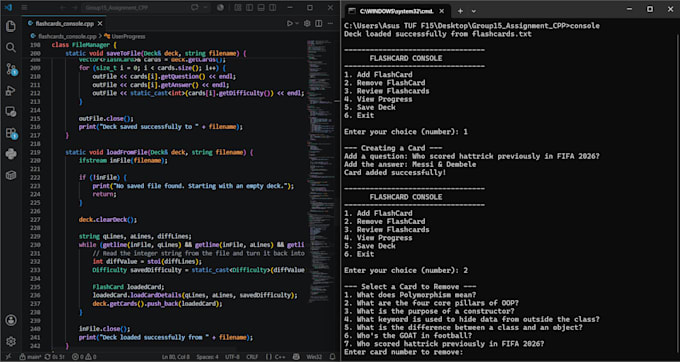Run the C++ file with play button
This screenshot has height=362, width=680.
point(290,23)
